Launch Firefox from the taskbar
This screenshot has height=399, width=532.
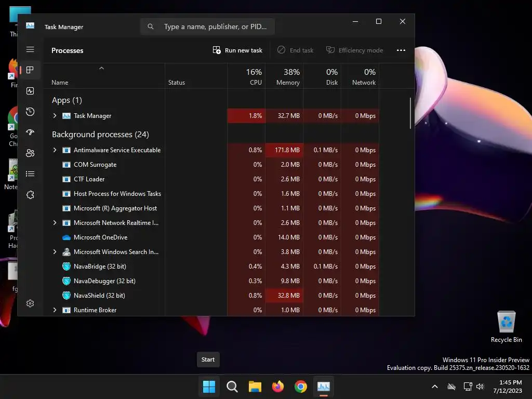[278, 387]
